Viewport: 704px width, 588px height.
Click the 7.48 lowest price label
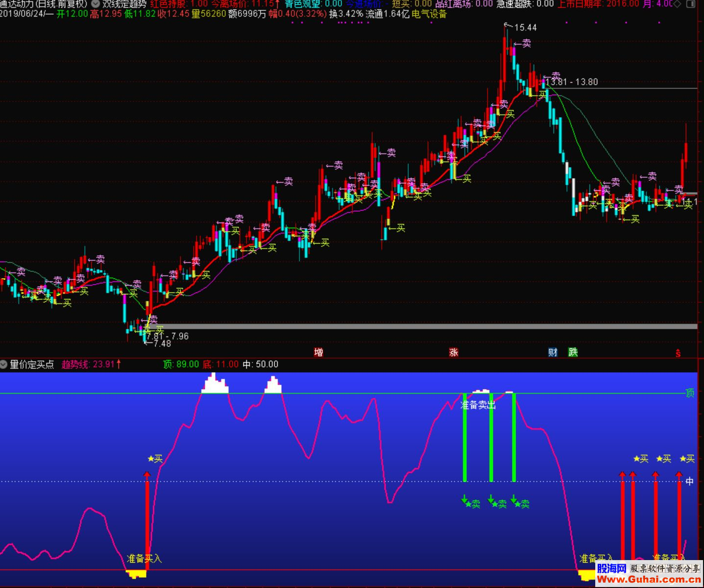click(x=162, y=343)
